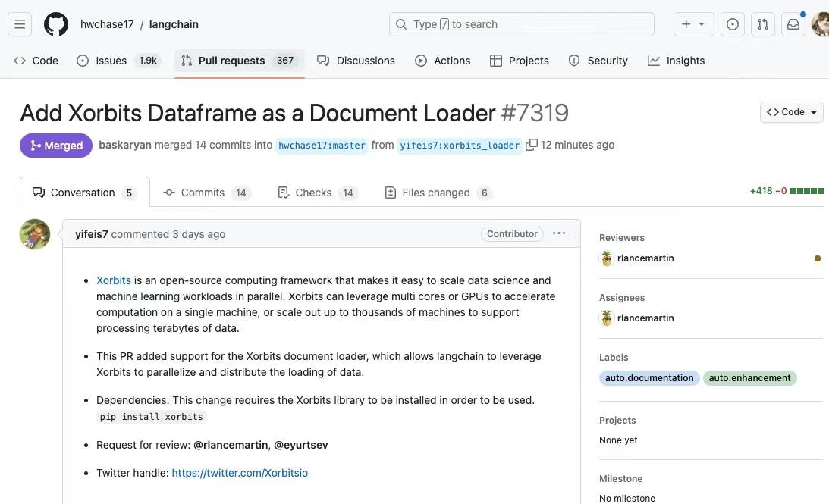Open the hamburger navigation menu
Image resolution: width=829 pixels, height=504 pixels.
[20, 24]
